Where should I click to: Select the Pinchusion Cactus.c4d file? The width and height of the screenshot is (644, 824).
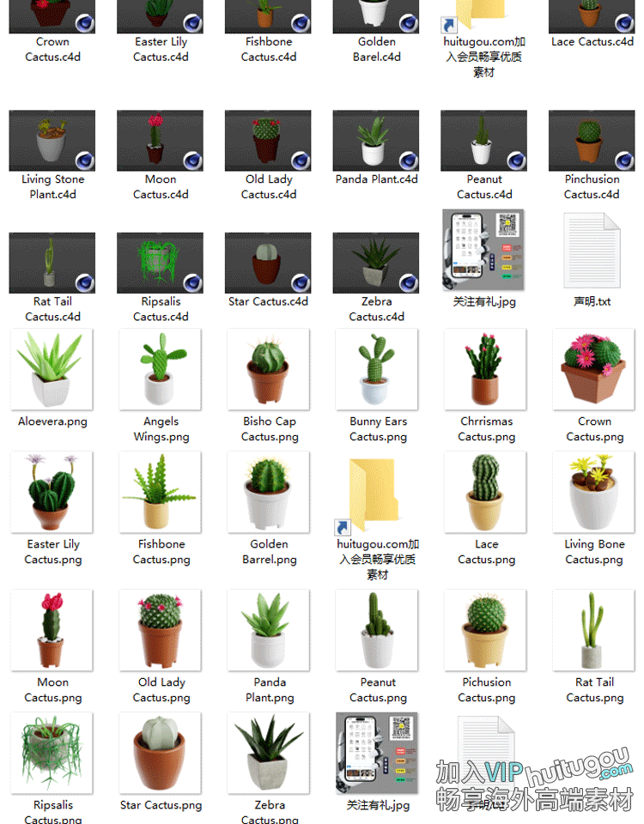point(592,140)
